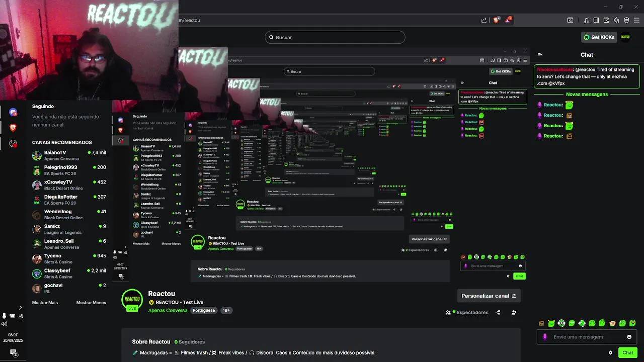644x362 pixels.
Task: Open the 6 Espectadores viewer list
Action: tap(467, 312)
